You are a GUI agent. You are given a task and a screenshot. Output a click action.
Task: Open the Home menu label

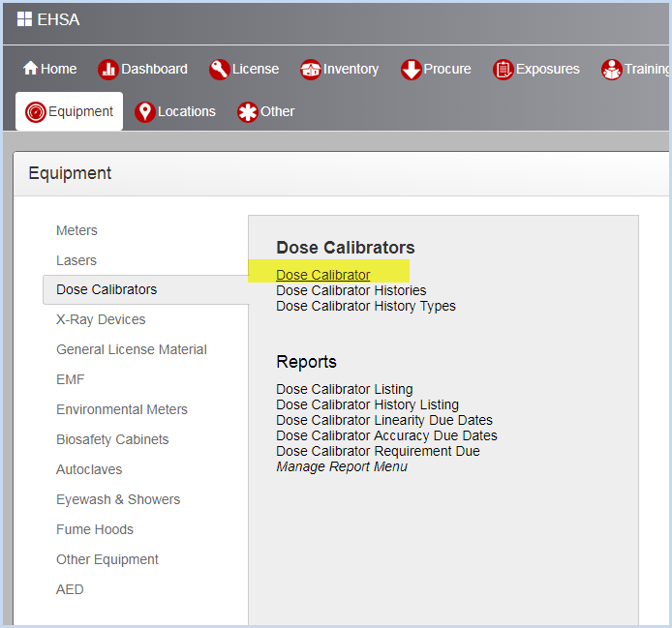coord(59,69)
